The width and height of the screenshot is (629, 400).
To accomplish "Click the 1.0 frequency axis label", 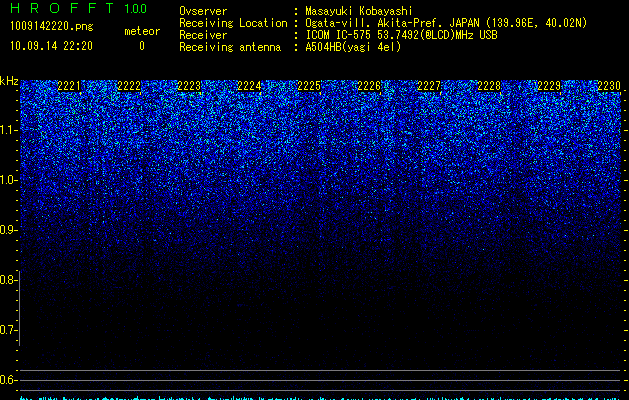I will pyautogui.click(x=9, y=180).
